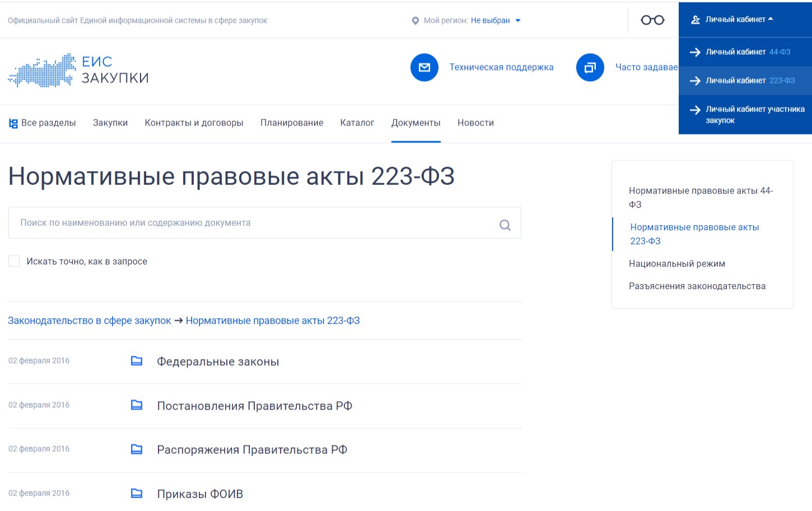Expand the Мой регион dropdown
The height and width of the screenshot is (511, 812).
495,21
